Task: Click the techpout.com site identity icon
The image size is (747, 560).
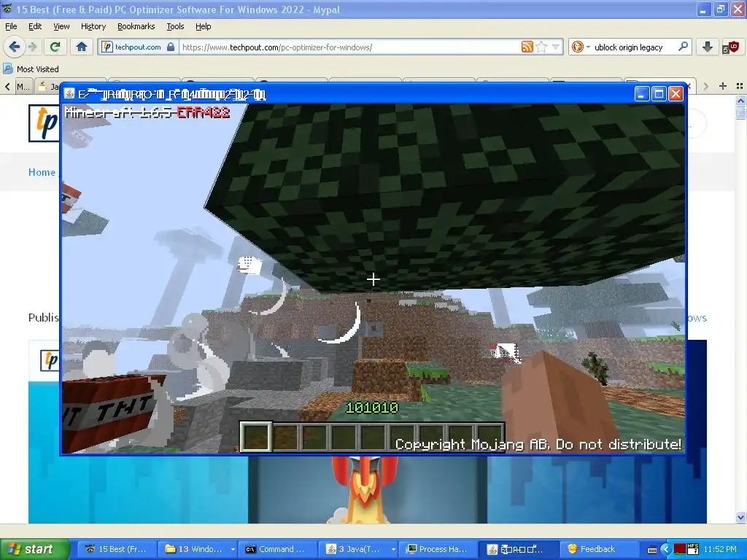Action: (107, 47)
